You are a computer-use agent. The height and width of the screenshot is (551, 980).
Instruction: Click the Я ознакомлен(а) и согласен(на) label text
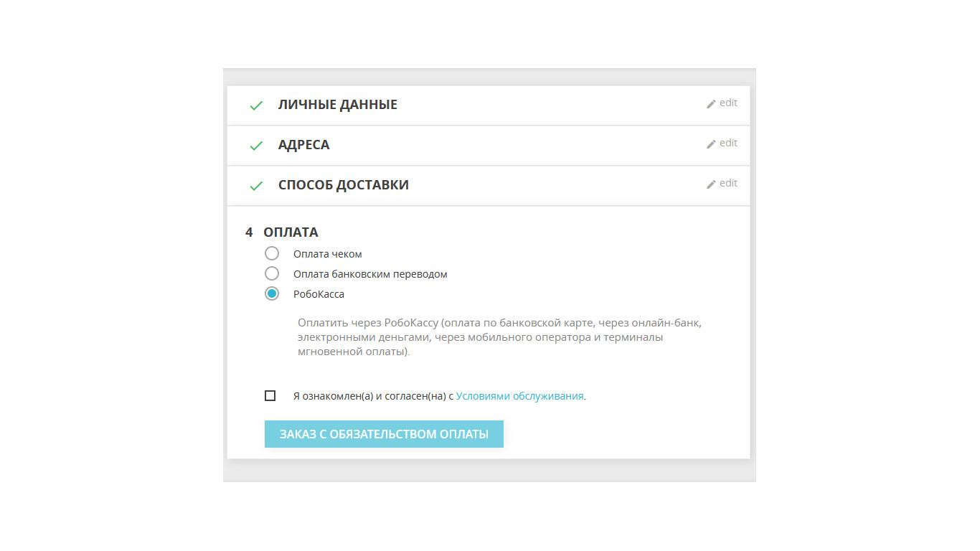(373, 395)
